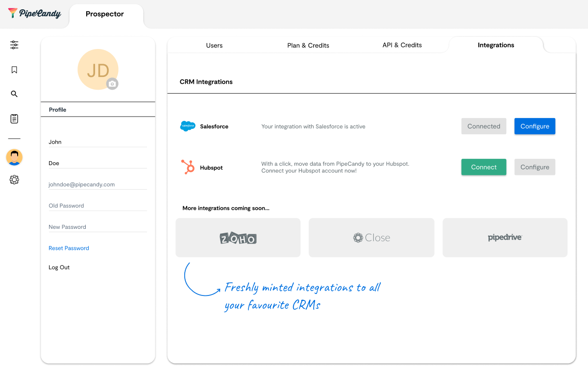Switch to the Users tab

pos(214,45)
